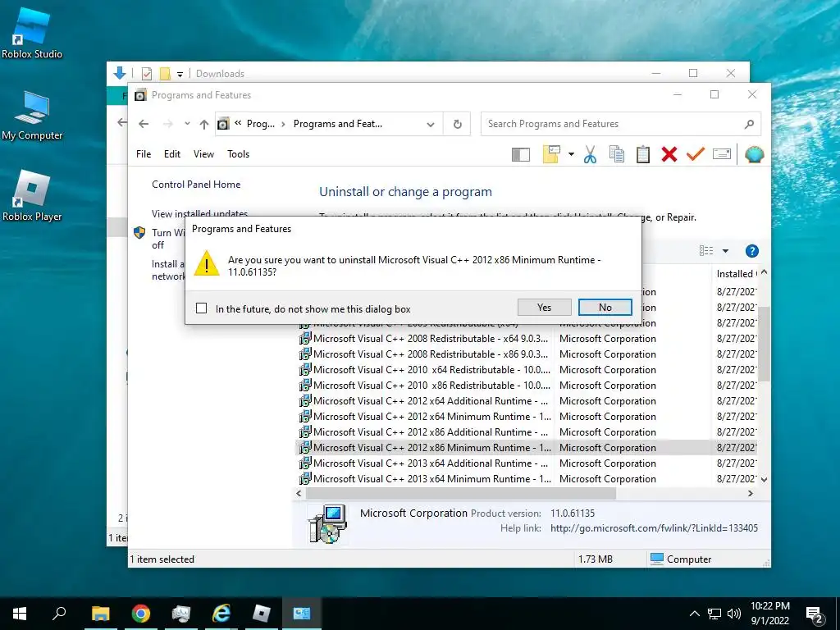Show hidden system tray icons
Viewport: 840px width, 630px height.
point(694,614)
